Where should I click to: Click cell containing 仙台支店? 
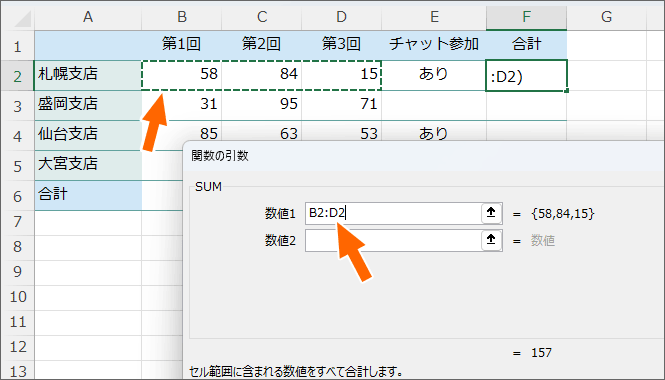(88, 135)
